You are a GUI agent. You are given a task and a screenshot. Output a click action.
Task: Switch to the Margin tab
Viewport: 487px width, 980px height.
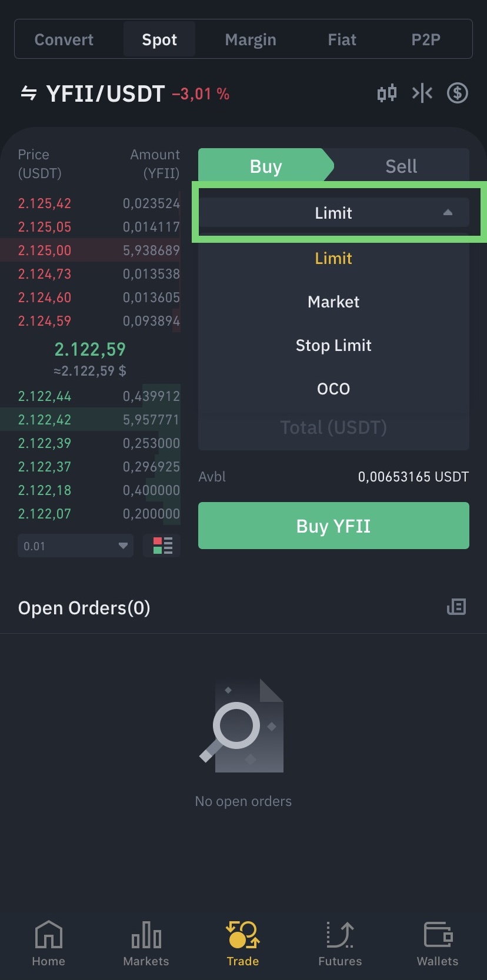pos(251,39)
